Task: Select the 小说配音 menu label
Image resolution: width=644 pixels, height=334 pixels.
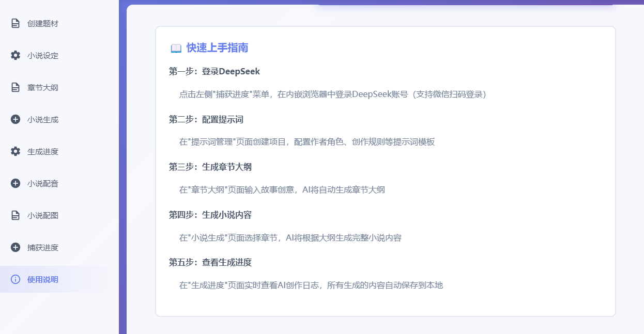Action: coord(43,183)
